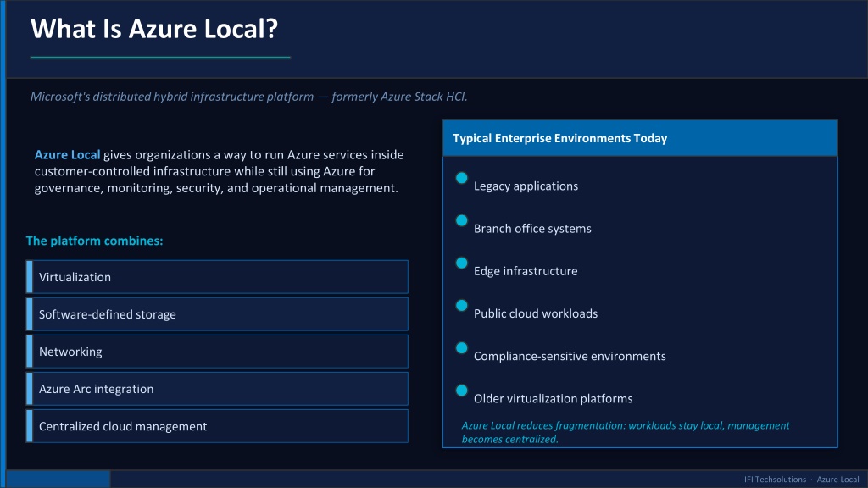This screenshot has height=488, width=868.
Task: Click the 'Azure Local' footer label
Action: (x=837, y=480)
